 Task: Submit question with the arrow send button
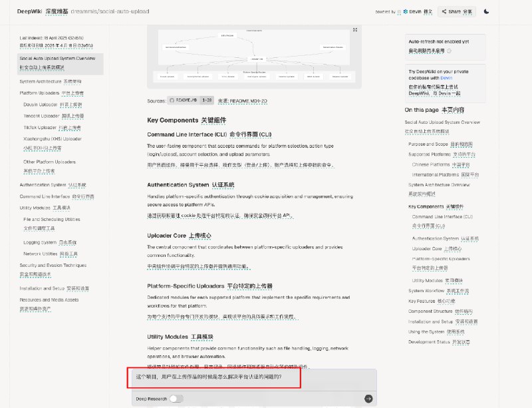[368, 399]
